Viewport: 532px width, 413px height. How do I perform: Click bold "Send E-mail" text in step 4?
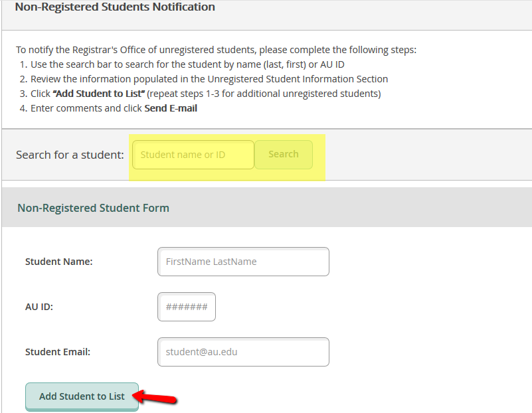tap(171, 108)
